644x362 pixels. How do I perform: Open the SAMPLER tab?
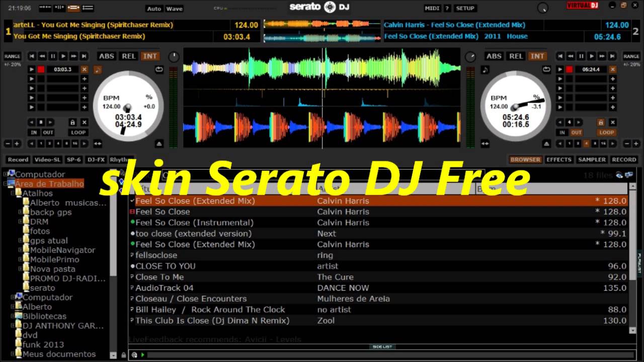pos(592,159)
